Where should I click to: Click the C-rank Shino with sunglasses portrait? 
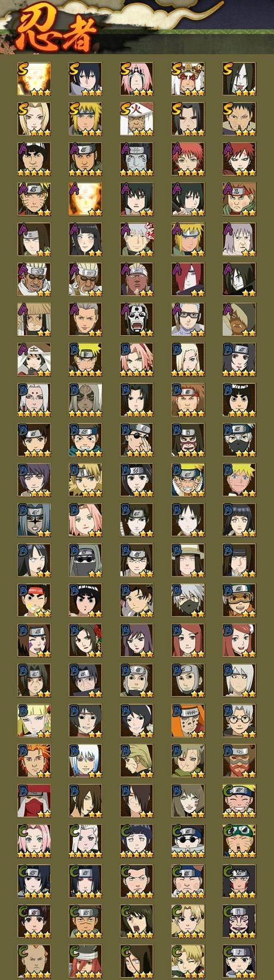188,841
